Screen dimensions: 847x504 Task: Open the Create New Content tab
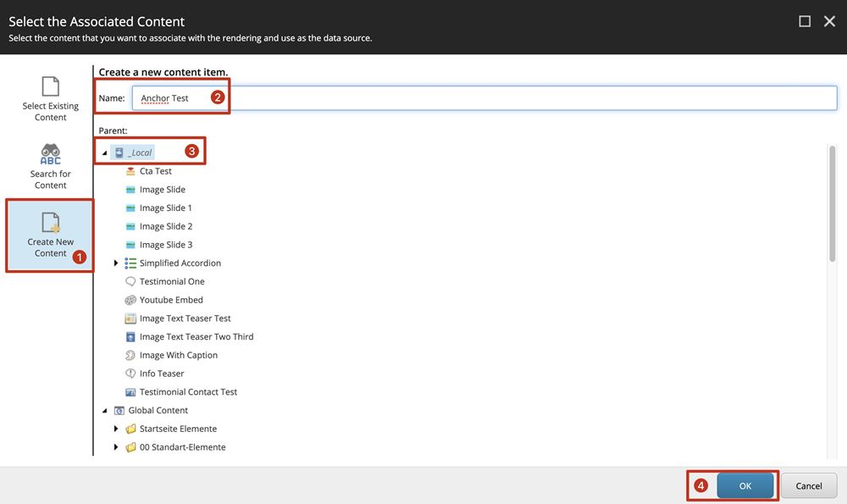pyautogui.click(x=50, y=235)
